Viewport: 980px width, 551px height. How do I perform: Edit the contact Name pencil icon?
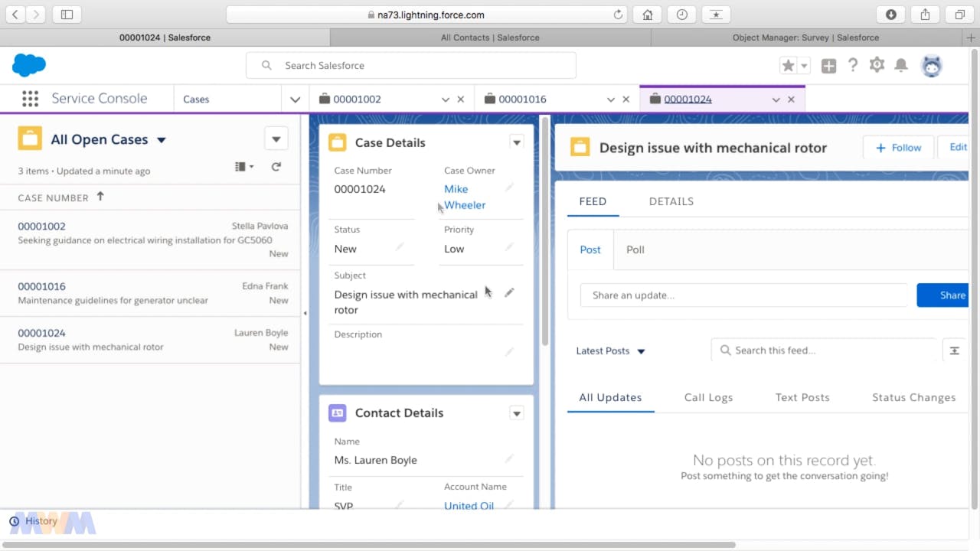[x=509, y=458]
